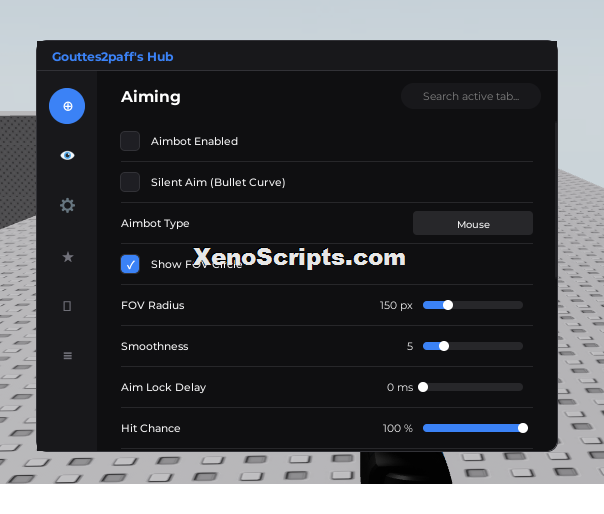Click the Smoothness value 5
Image resolution: width=604 pixels, height=514 pixels.
click(410, 346)
